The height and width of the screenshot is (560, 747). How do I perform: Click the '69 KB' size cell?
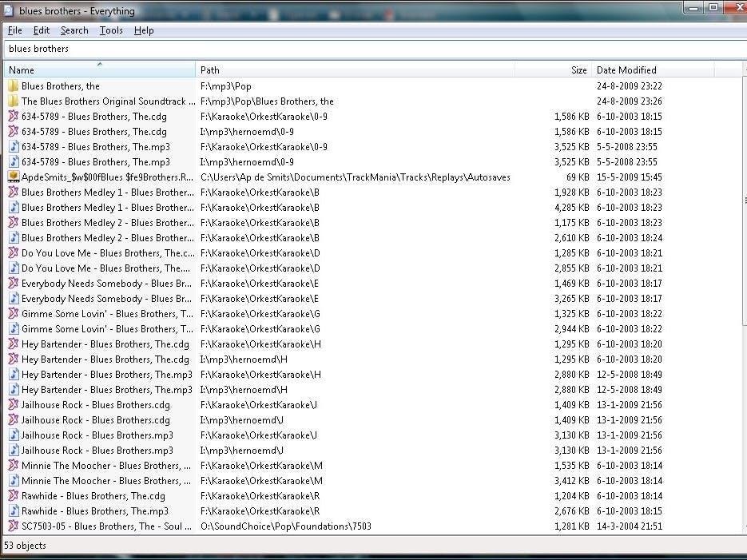(578, 177)
